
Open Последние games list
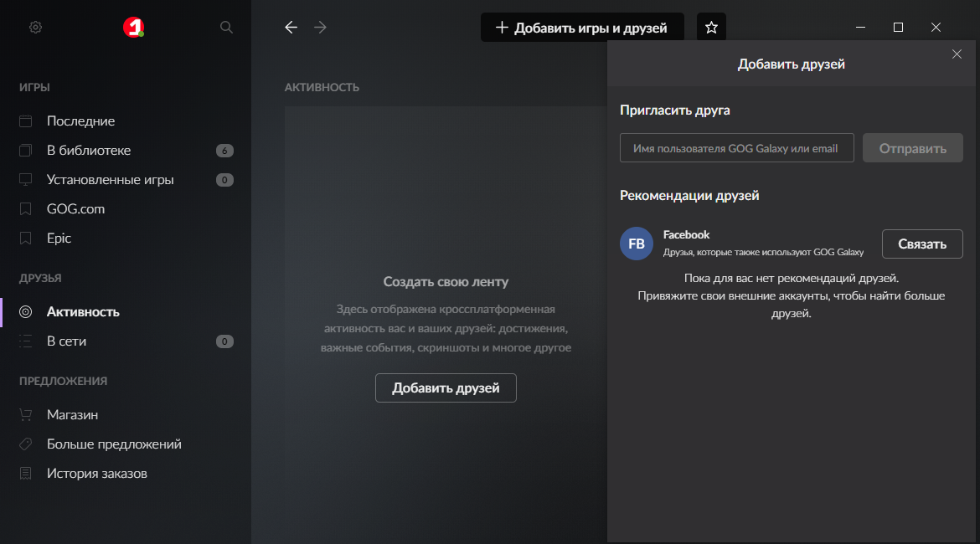80,121
